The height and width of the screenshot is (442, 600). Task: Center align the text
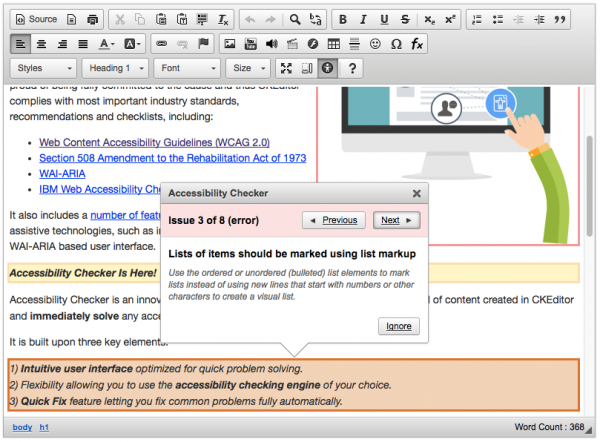pyautogui.click(x=41, y=44)
